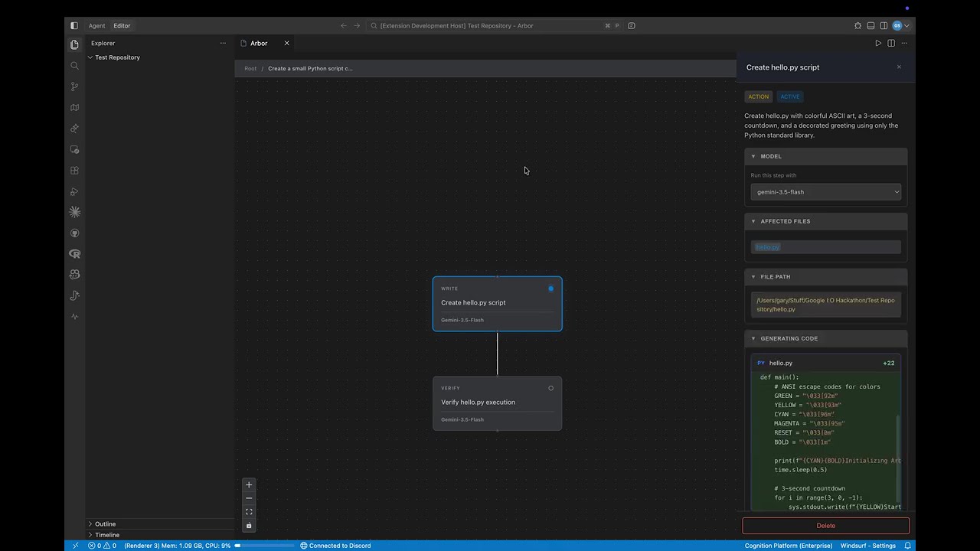Click the ACTIVE status badge
The width and height of the screenshot is (980, 551).
pyautogui.click(x=790, y=96)
